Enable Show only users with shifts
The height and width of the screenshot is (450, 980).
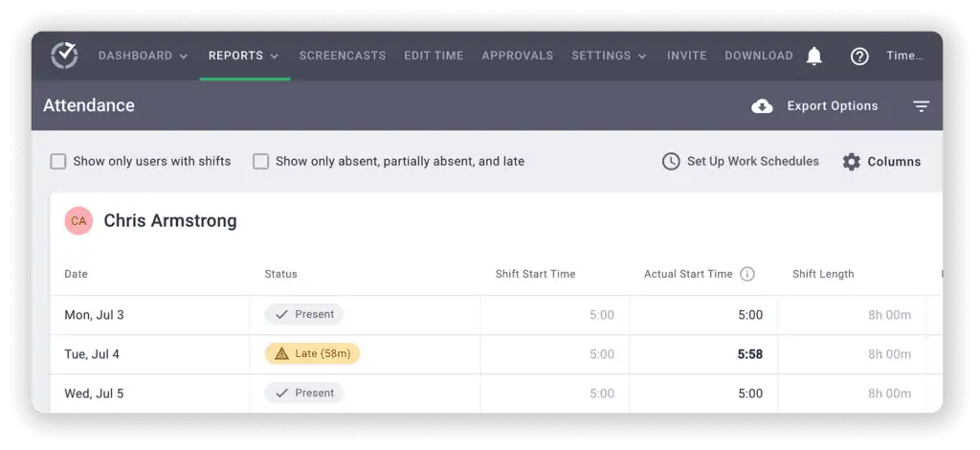[x=58, y=162]
